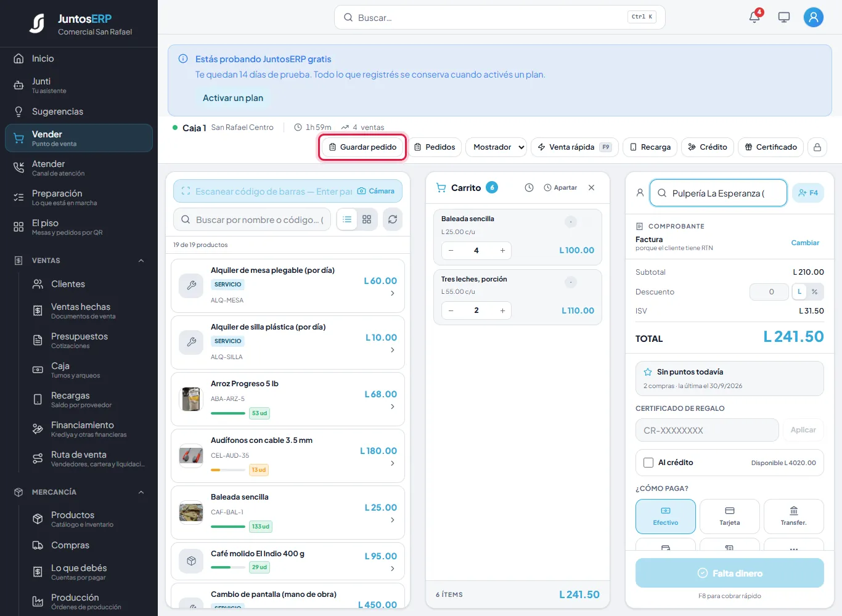Expand Arroz Progreso 5 lb product chevron
Viewport: 842px width, 616px height.
click(393, 407)
